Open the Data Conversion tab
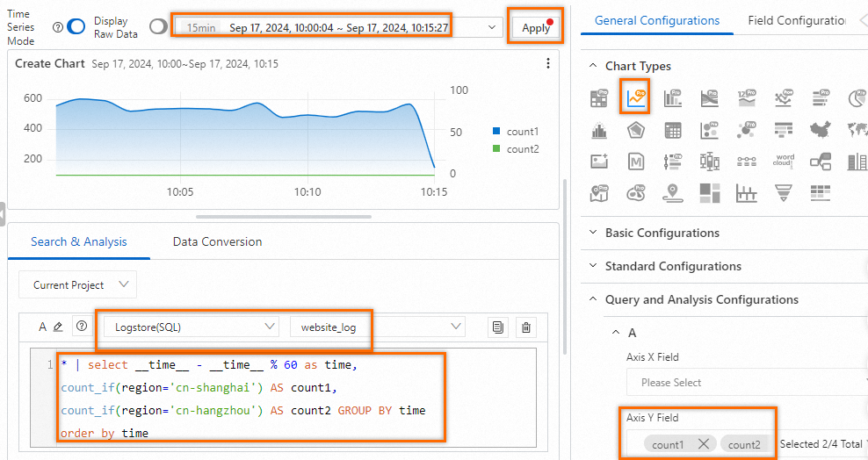 [217, 241]
